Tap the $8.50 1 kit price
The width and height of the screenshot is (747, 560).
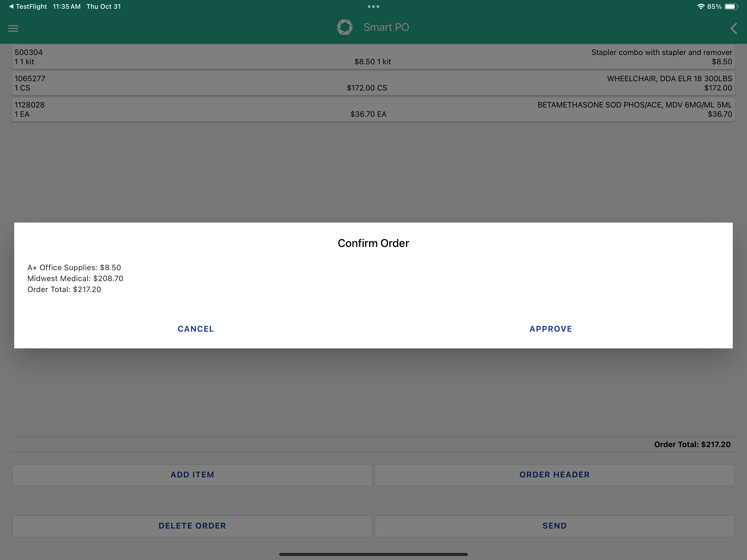[x=372, y=62]
